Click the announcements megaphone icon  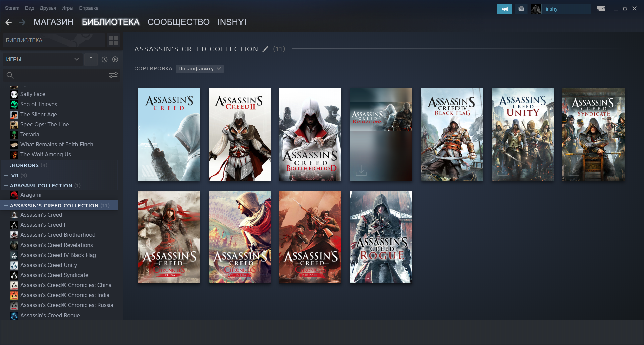[x=504, y=9]
